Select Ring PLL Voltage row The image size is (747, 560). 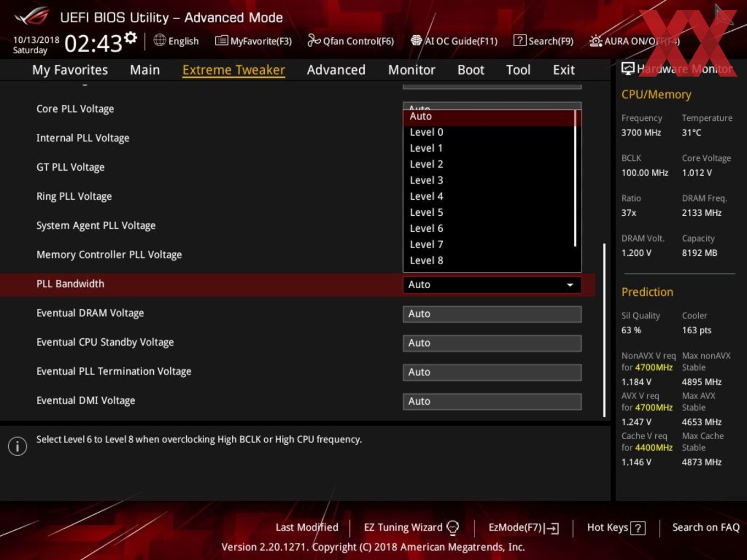click(x=74, y=196)
